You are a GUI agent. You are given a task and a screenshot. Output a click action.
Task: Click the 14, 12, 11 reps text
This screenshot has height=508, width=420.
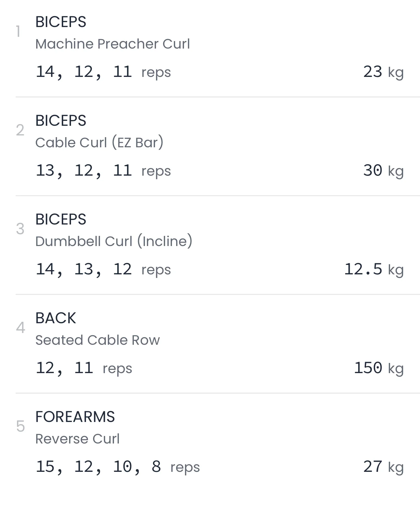click(x=103, y=72)
